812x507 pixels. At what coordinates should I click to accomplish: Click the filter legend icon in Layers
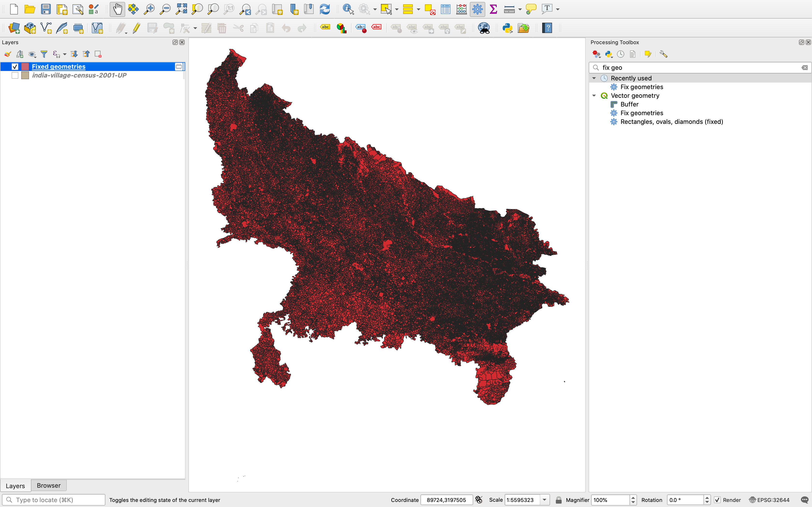(x=44, y=54)
